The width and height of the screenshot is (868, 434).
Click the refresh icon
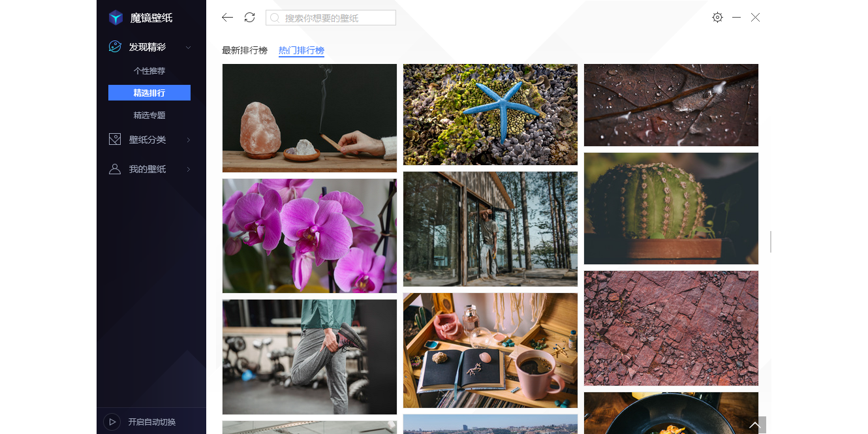(x=249, y=18)
